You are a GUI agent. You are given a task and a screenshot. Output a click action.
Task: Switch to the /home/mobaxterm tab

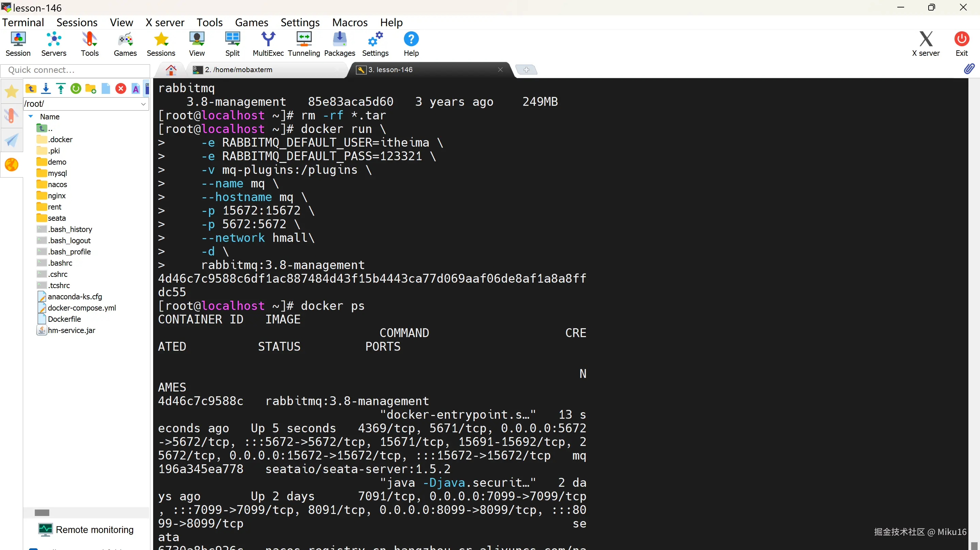[x=238, y=70]
